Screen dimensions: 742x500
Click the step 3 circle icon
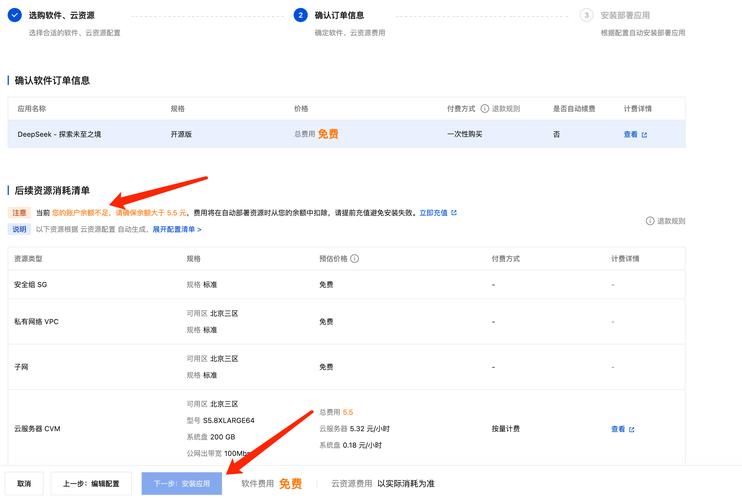pyautogui.click(x=587, y=15)
